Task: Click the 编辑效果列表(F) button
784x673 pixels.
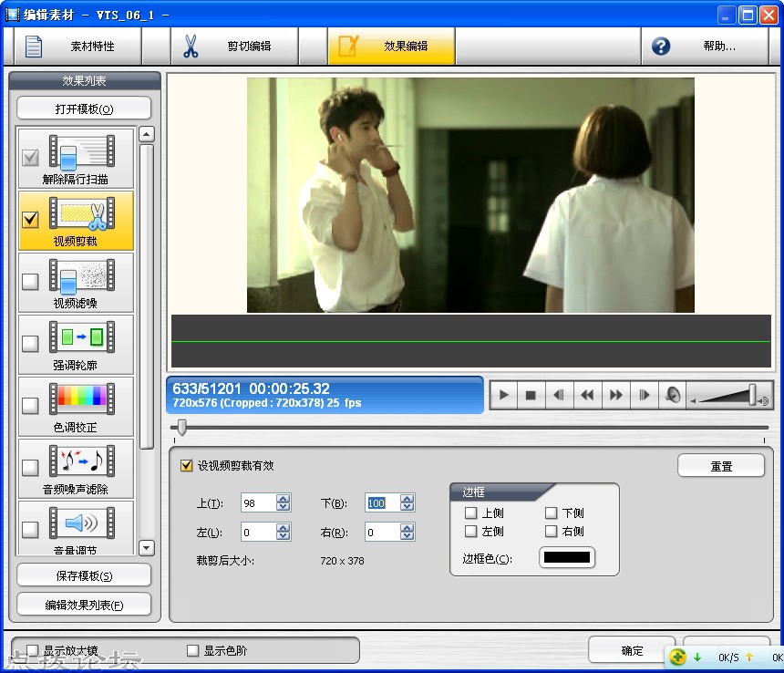Action: (x=84, y=605)
